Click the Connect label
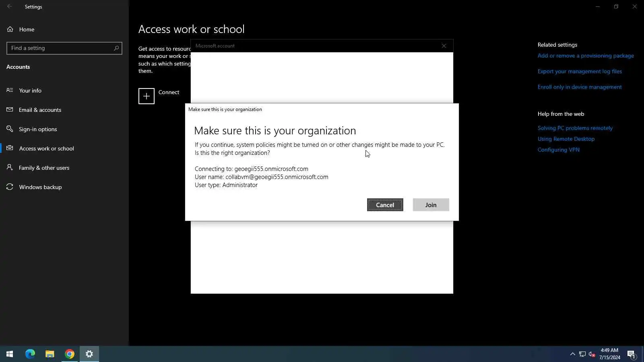This screenshot has height=362, width=644. point(169,92)
